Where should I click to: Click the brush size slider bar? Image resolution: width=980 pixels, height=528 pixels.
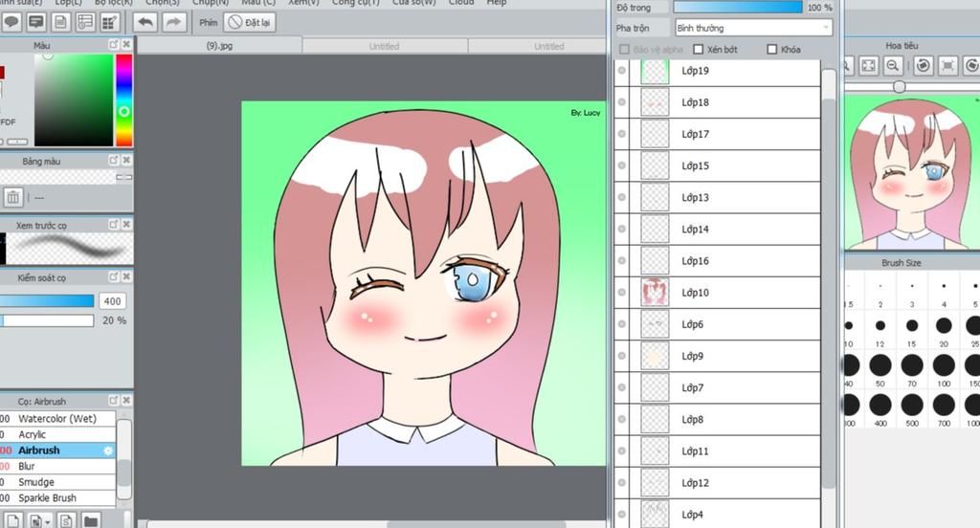tap(47, 301)
